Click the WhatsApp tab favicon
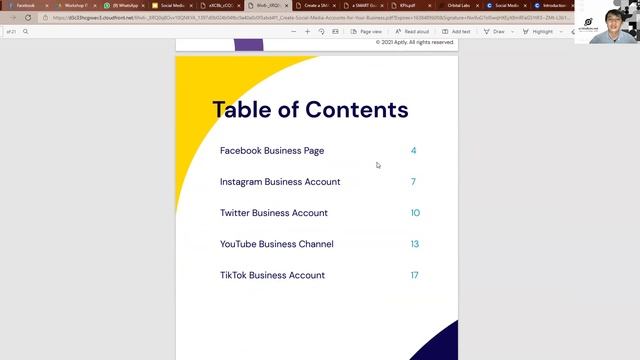 coord(107,6)
